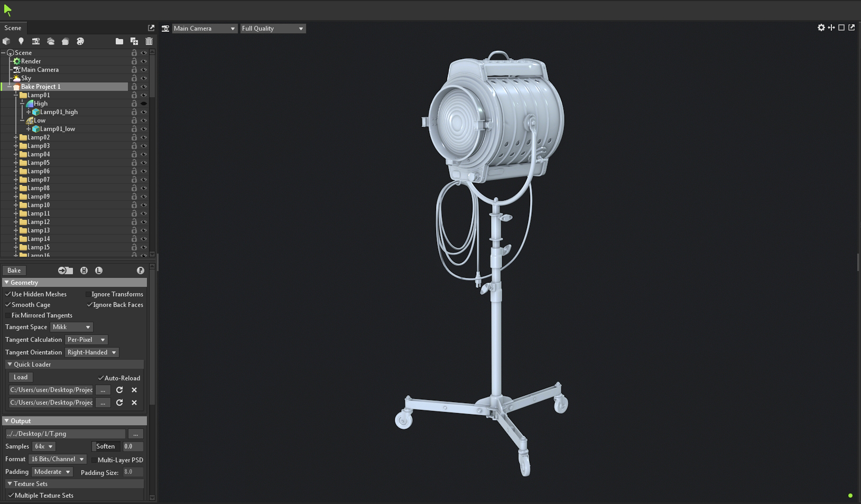Duplicate the selected scene object

pos(134,41)
